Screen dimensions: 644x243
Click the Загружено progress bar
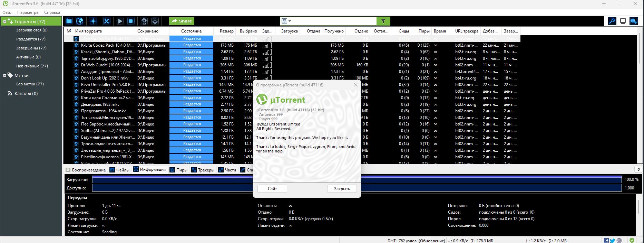point(357,179)
